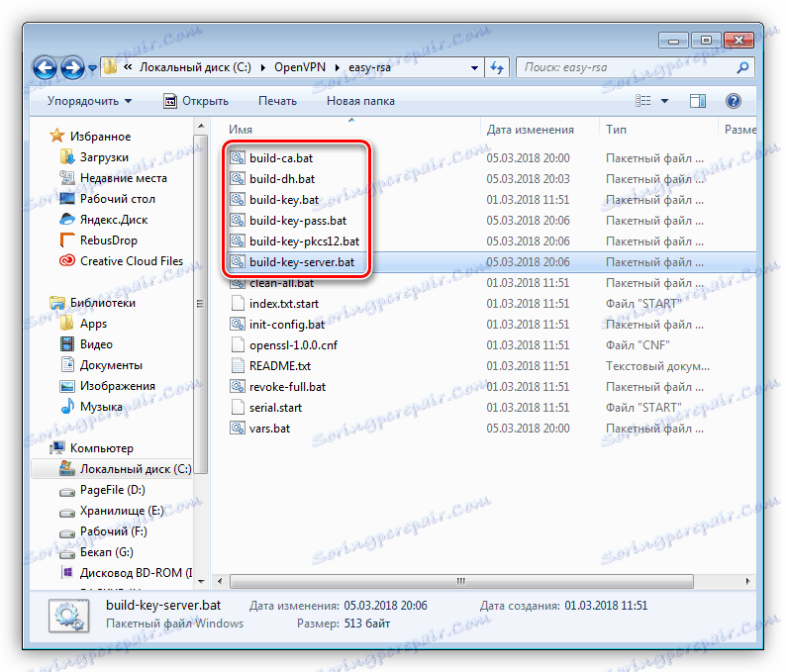Image resolution: width=786 pixels, height=672 pixels.
Task: Select the init-config.bat file icon
Action: click(x=238, y=325)
